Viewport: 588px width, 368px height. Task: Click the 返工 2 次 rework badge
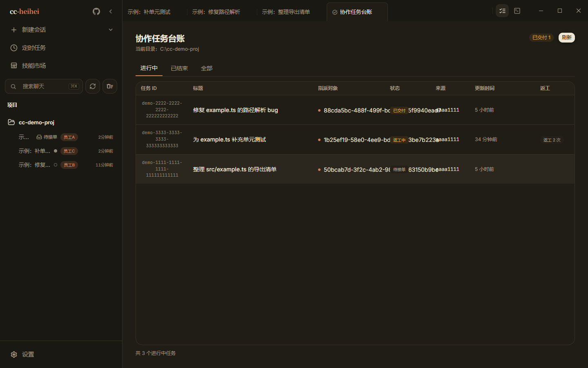(552, 140)
